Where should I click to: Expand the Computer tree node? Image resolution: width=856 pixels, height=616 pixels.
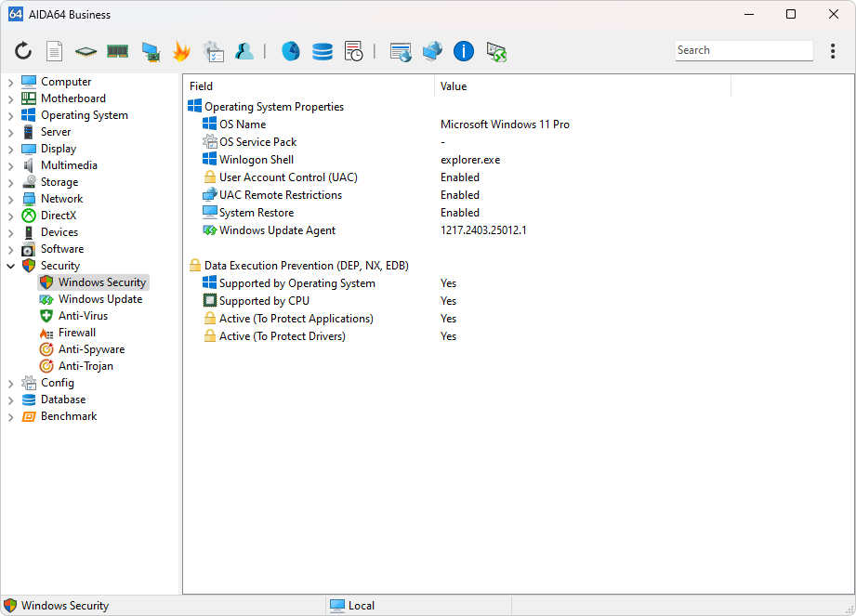click(x=10, y=83)
